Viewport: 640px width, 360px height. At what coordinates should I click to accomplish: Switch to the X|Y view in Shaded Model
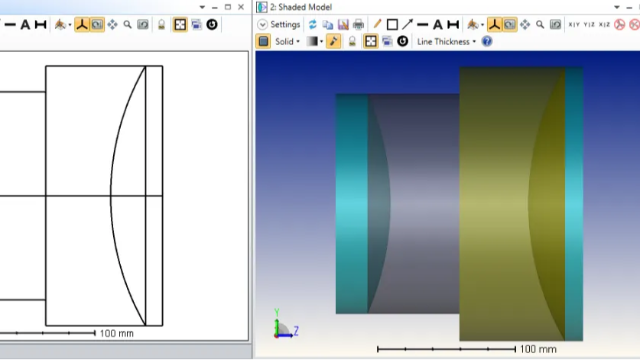(x=574, y=24)
